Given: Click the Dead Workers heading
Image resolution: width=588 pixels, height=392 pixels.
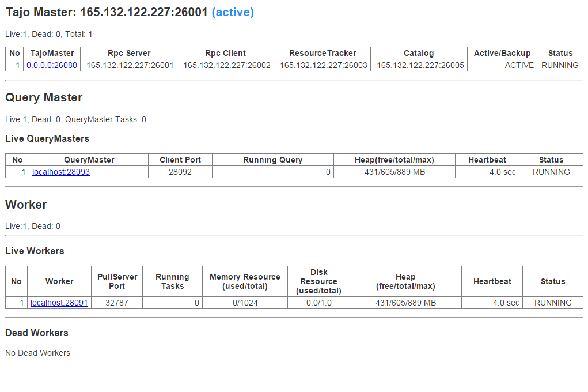Looking at the screenshot, I should pos(37,333).
